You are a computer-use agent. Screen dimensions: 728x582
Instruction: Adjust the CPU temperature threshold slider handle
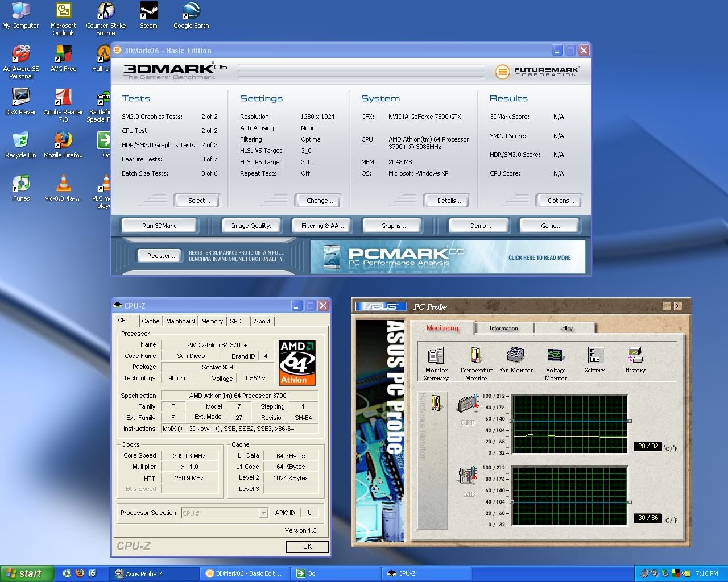point(629,421)
